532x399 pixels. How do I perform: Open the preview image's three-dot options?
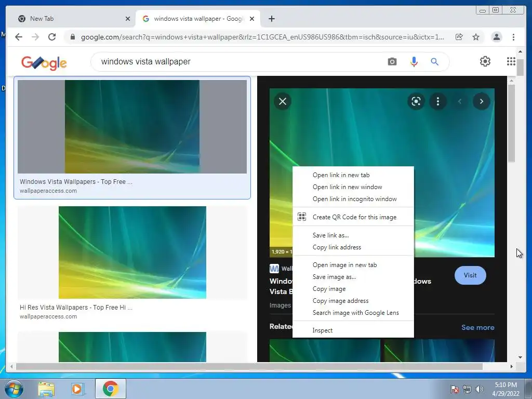(438, 101)
